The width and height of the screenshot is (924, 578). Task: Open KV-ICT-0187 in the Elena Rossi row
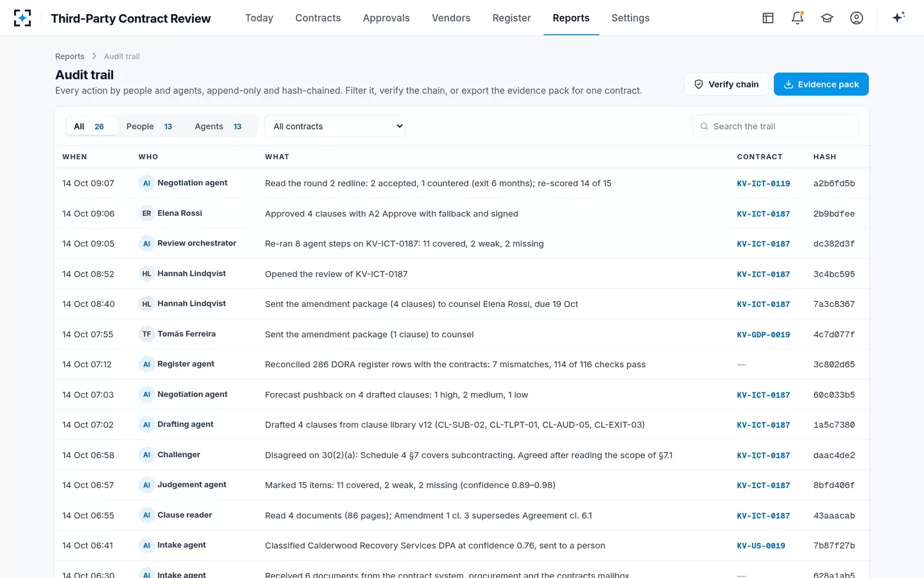click(764, 214)
